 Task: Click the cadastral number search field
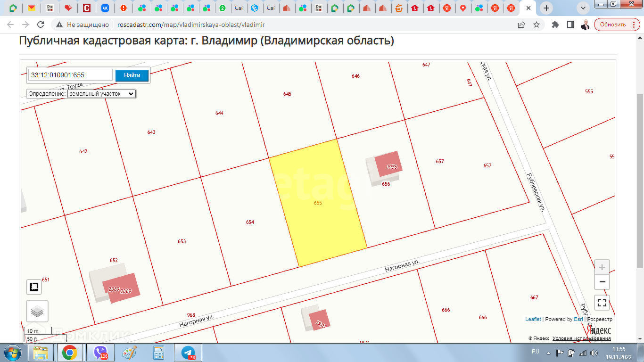71,75
